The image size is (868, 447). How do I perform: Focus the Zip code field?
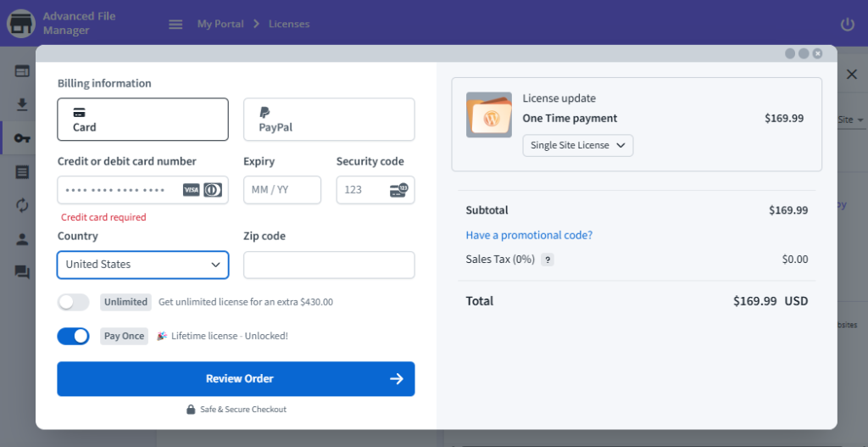click(330, 265)
